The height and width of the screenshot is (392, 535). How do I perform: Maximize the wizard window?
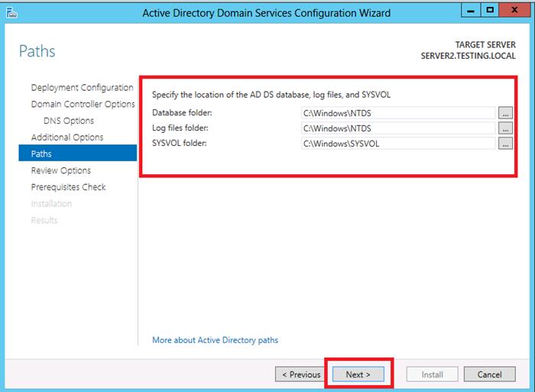pyautogui.click(x=490, y=10)
